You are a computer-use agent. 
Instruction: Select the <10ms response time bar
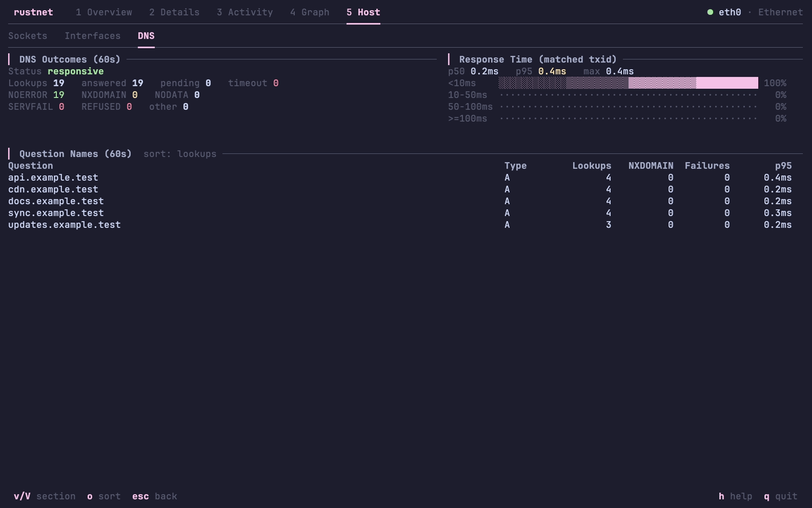628,83
